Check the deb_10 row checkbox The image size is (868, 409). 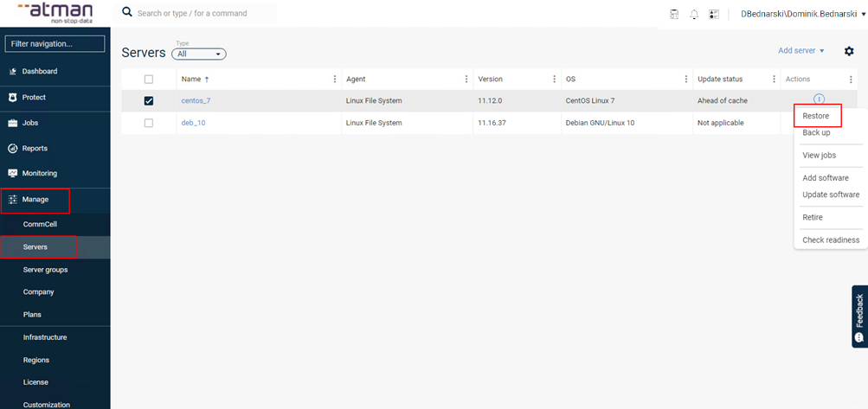pos(148,123)
